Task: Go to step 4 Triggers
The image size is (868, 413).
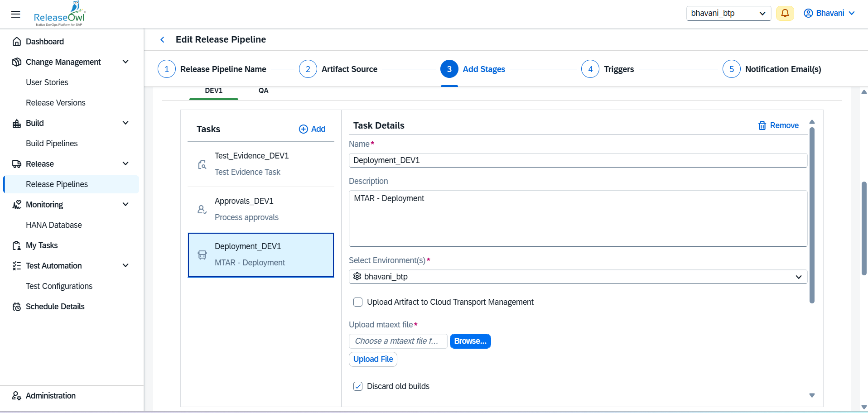Action: pos(590,69)
